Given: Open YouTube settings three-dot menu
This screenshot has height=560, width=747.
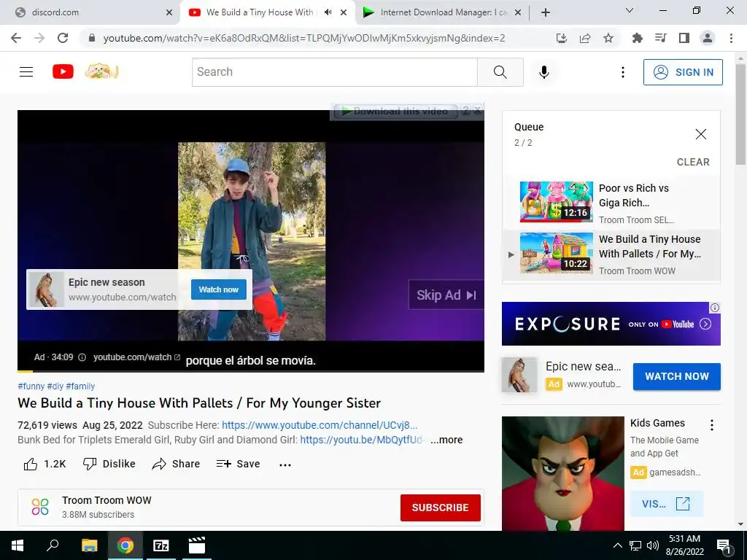Looking at the screenshot, I should point(623,72).
